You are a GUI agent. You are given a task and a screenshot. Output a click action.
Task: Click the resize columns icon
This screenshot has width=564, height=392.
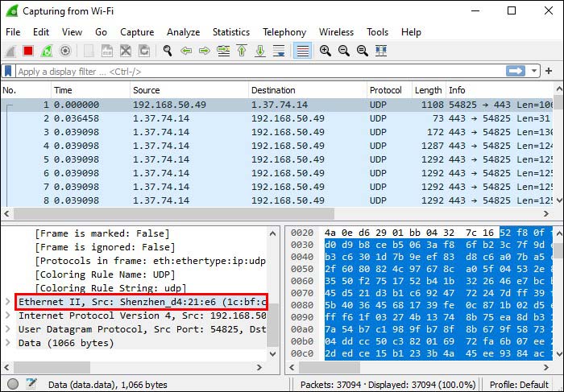381,51
